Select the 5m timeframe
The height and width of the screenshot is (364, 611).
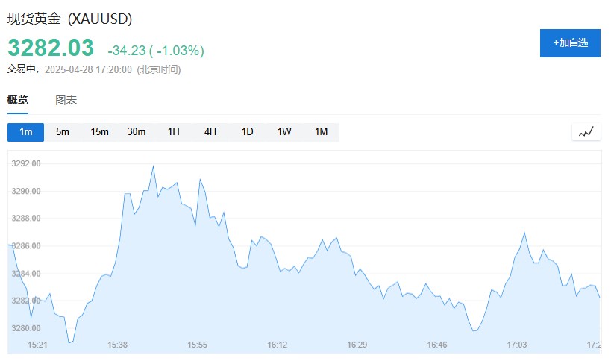(x=63, y=132)
